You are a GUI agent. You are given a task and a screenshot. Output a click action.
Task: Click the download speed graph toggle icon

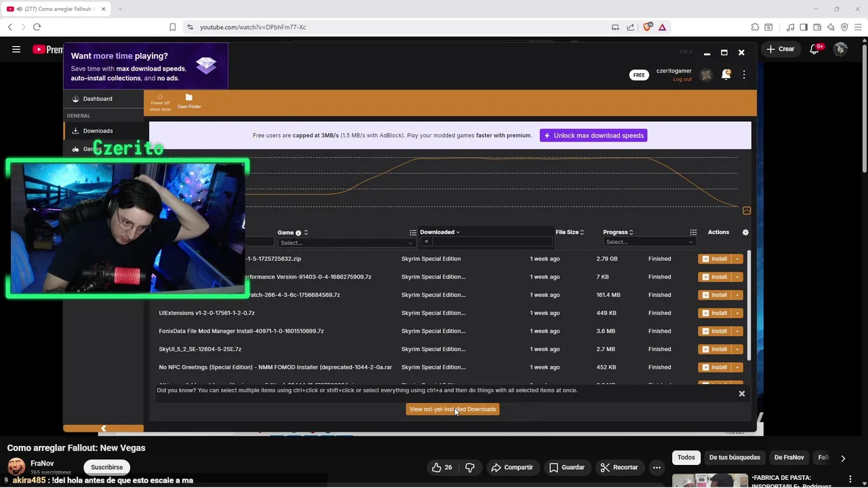pos(747,211)
